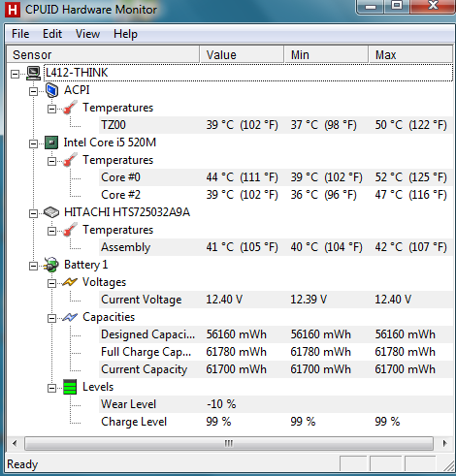Open the View menu
Image resolution: width=456 pixels, height=476 pixels.
(x=87, y=34)
